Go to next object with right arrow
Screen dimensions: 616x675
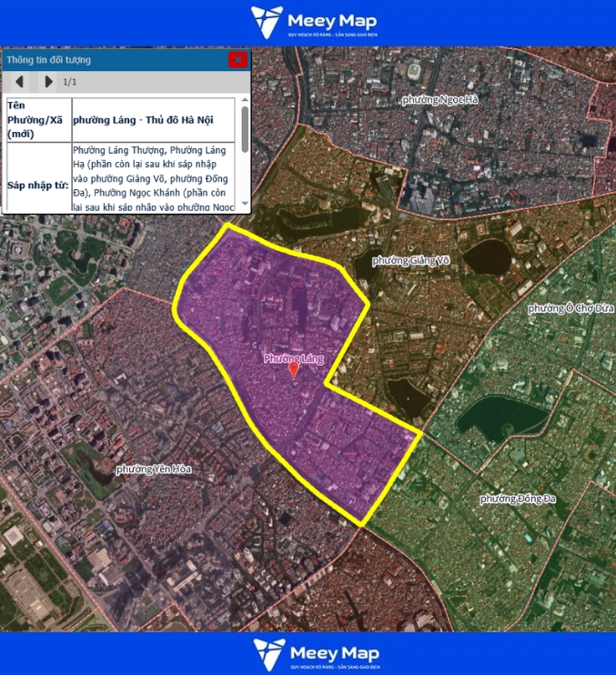pos(48,82)
